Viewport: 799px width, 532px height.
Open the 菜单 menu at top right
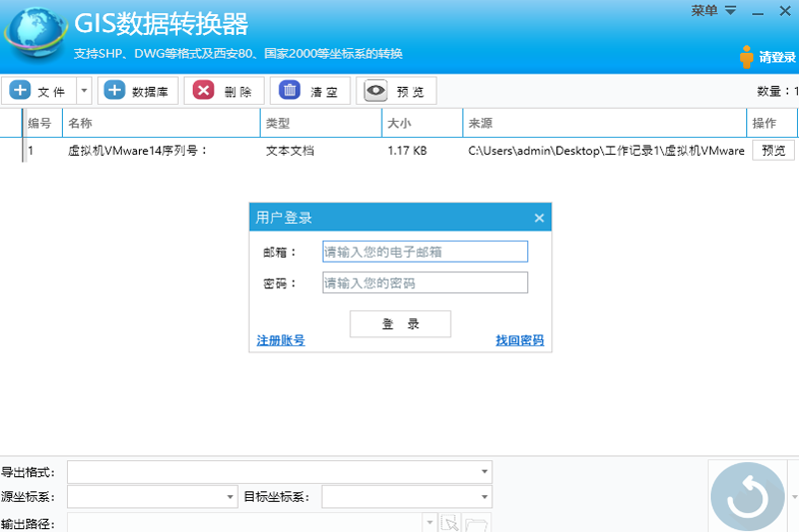(x=713, y=11)
